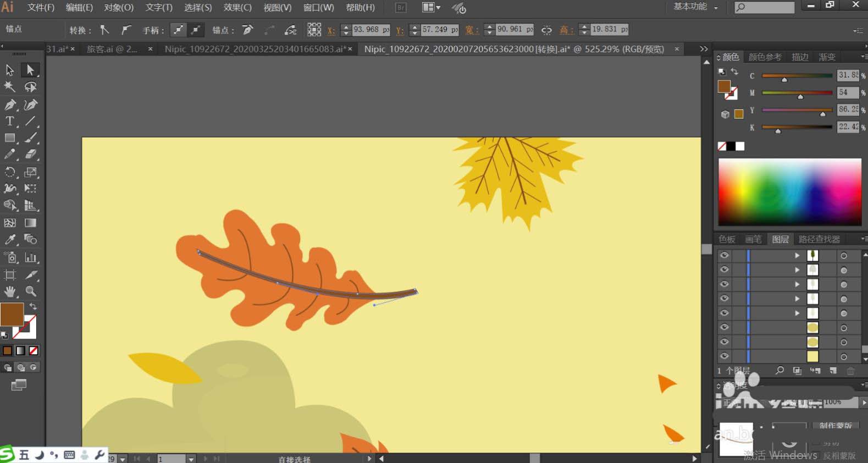Open the 效果(C) menu
The height and width of the screenshot is (463, 868).
point(237,7)
